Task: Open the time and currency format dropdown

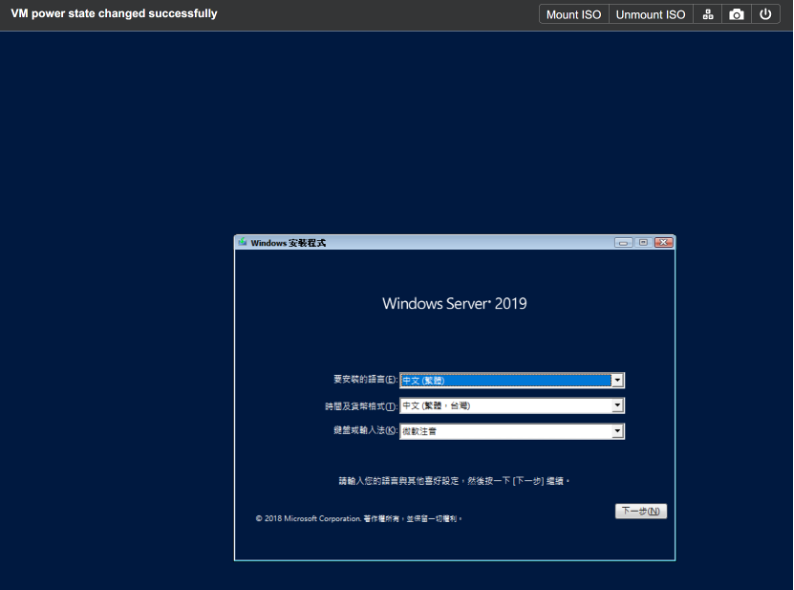Action: point(512,406)
